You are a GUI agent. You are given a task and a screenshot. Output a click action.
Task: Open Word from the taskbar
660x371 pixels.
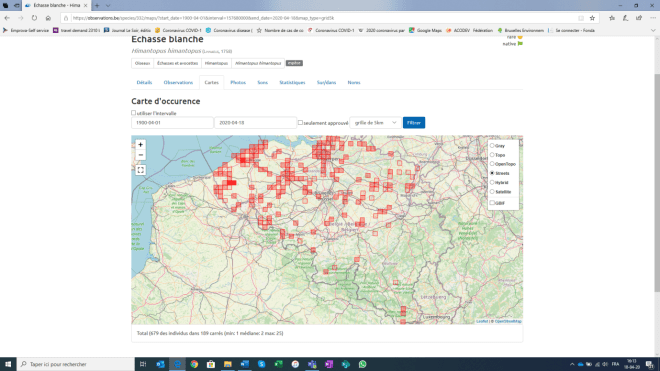coord(245,364)
